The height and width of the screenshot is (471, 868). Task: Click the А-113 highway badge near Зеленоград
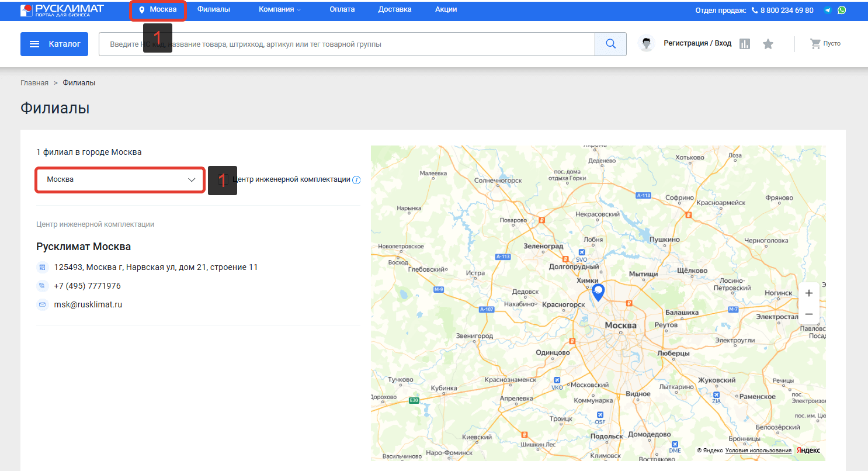click(x=503, y=257)
